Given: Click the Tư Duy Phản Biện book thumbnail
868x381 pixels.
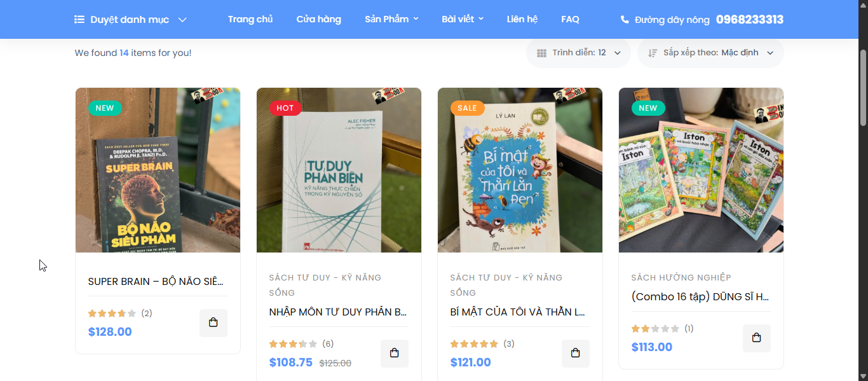Looking at the screenshot, I should [339, 170].
